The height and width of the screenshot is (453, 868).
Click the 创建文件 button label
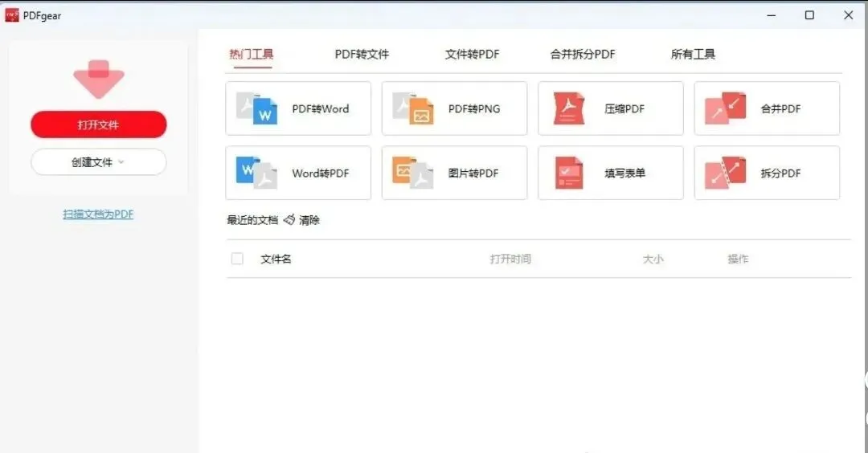pyautogui.click(x=92, y=162)
